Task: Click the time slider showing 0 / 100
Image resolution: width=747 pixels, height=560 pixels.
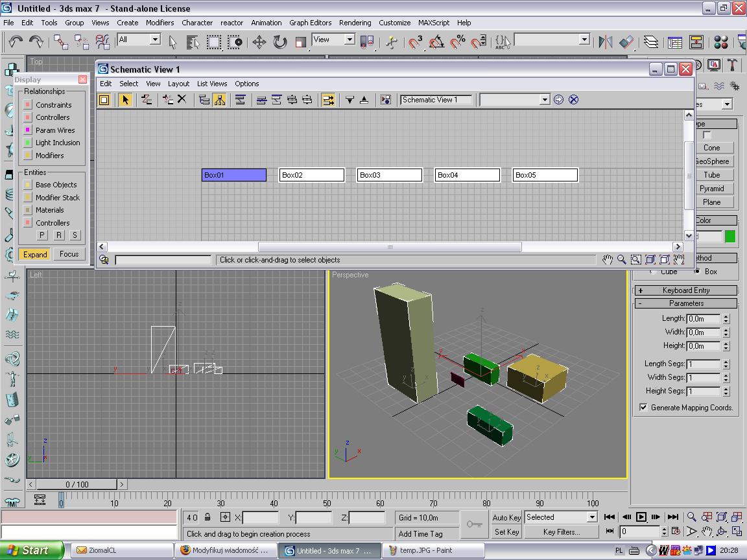Action: [77, 484]
